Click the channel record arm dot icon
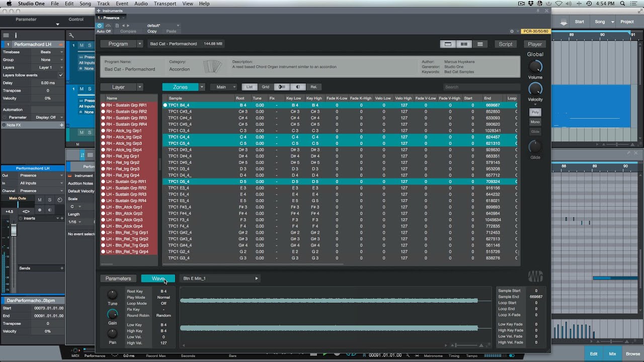This screenshot has height=362, width=644. 40,210
